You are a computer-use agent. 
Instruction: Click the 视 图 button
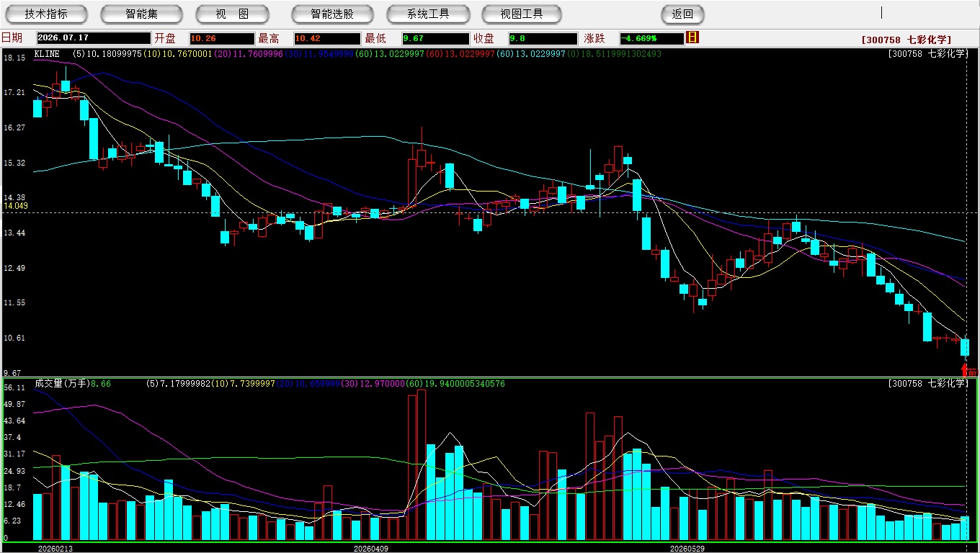click(x=232, y=14)
